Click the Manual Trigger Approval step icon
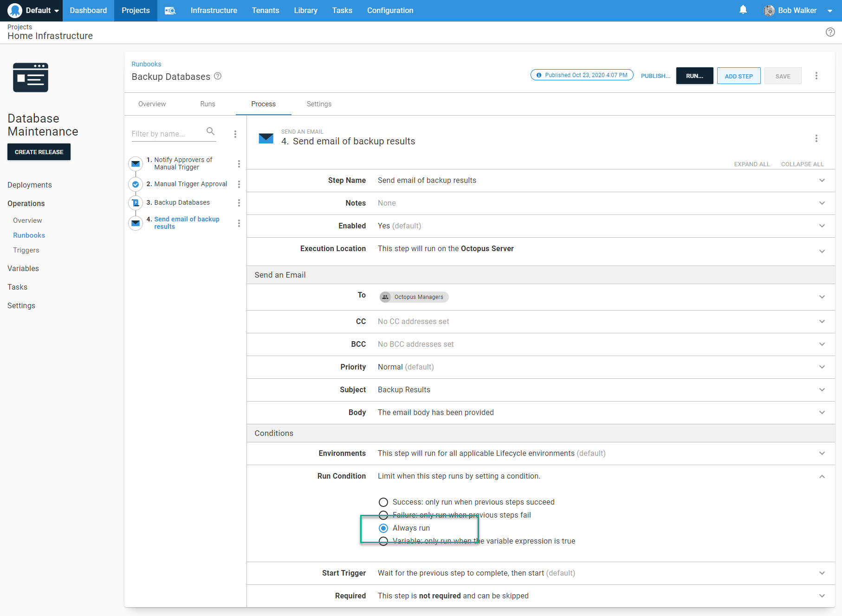The image size is (842, 616). pos(136,184)
